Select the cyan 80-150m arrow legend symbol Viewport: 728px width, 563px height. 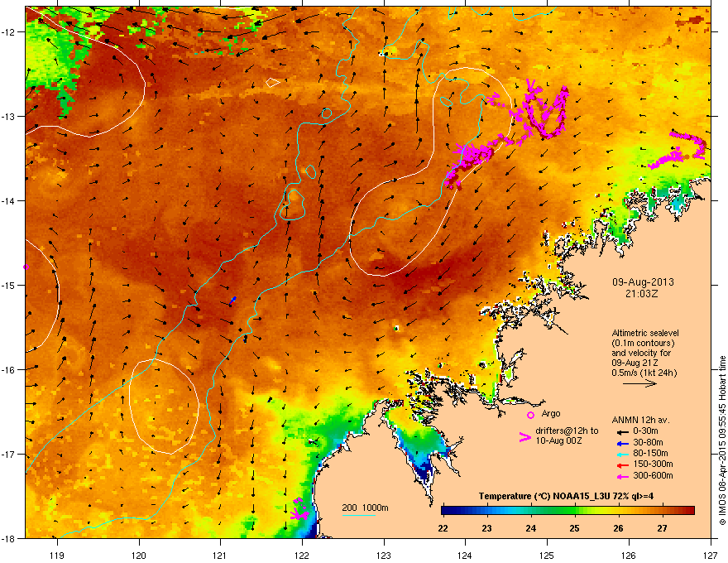click(622, 455)
